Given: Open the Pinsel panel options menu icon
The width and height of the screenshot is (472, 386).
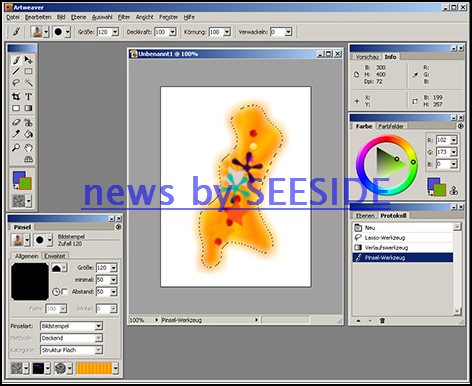Looking at the screenshot, I should pos(118,227).
